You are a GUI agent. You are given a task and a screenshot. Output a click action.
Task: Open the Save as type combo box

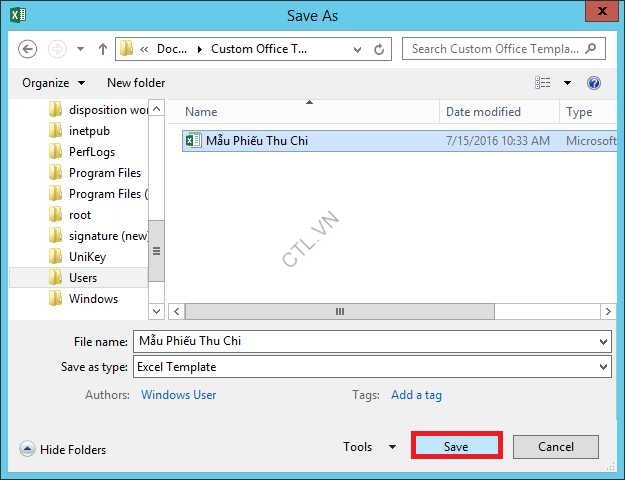(x=372, y=367)
